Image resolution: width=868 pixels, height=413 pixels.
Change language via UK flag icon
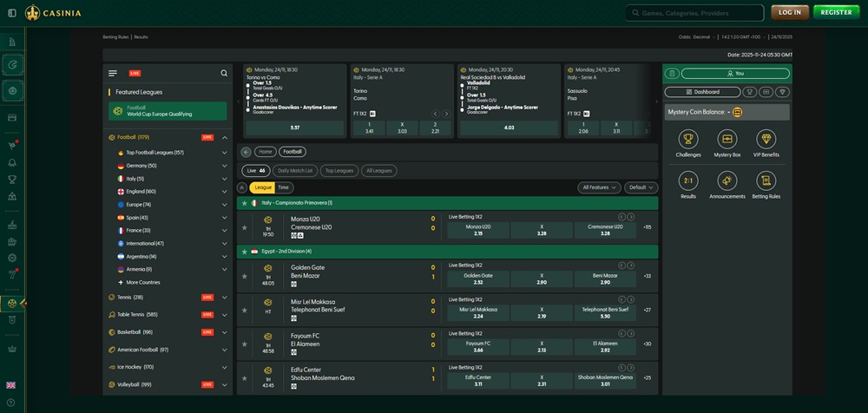coord(11,385)
